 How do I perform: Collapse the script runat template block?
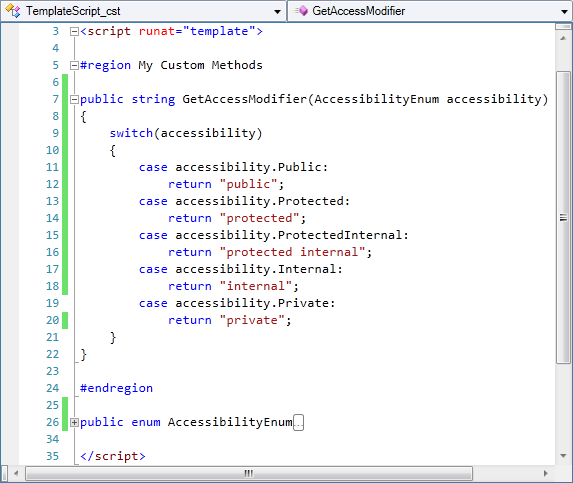pyautogui.click(x=74, y=31)
